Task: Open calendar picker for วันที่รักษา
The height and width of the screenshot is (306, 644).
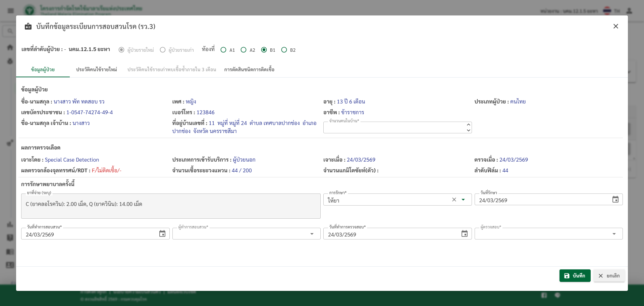Action: [615, 200]
